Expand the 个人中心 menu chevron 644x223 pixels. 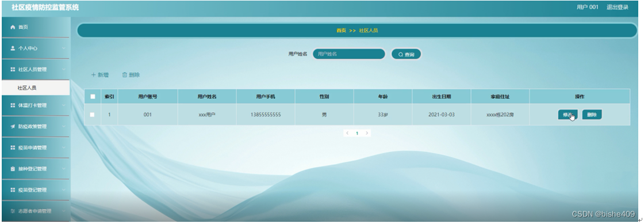click(x=64, y=48)
